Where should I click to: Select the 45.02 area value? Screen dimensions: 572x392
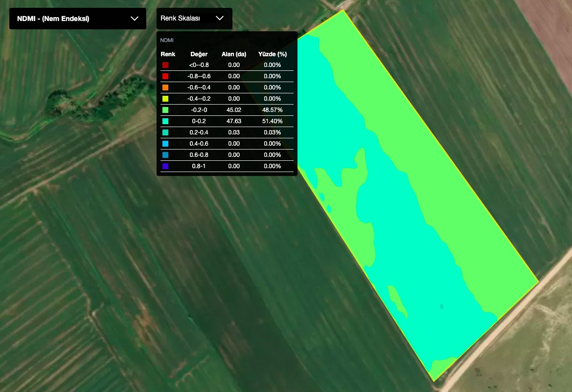(234, 110)
